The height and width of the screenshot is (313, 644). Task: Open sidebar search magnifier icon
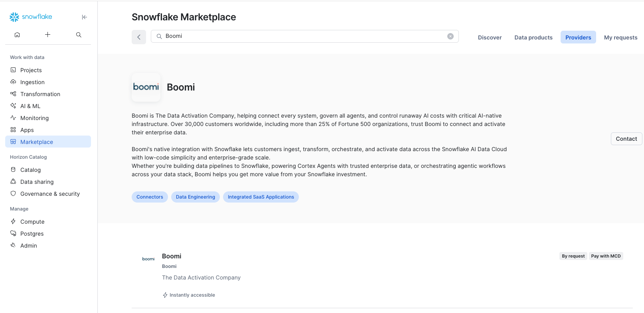point(79,35)
